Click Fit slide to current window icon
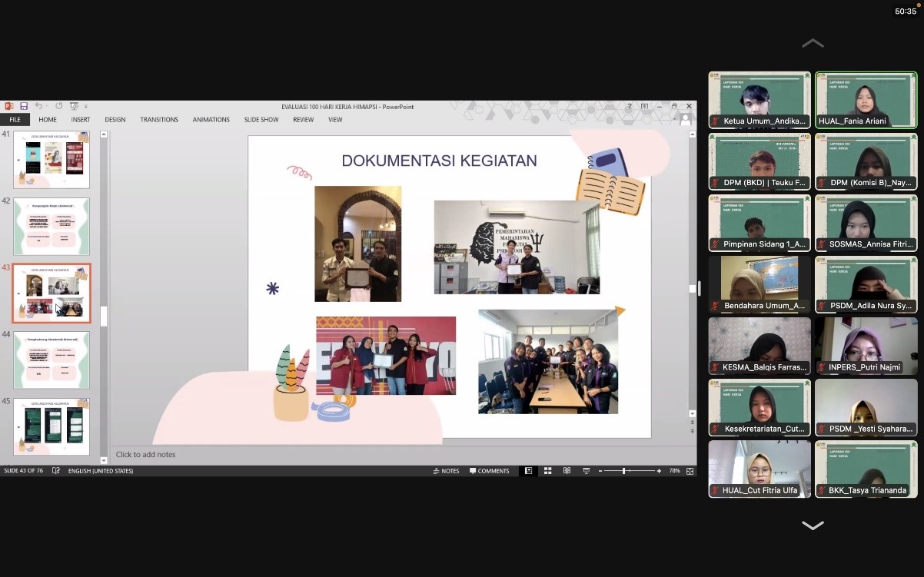 pyautogui.click(x=690, y=471)
